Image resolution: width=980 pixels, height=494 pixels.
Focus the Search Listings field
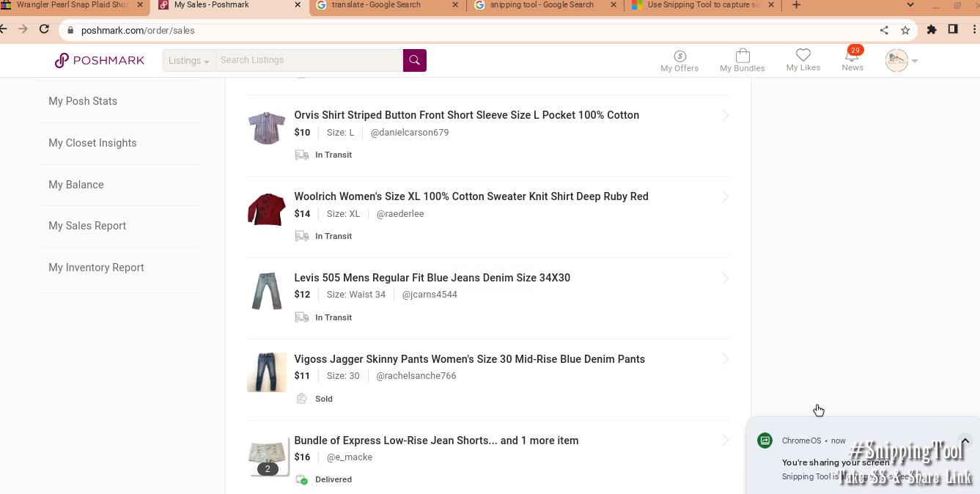pyautogui.click(x=309, y=60)
